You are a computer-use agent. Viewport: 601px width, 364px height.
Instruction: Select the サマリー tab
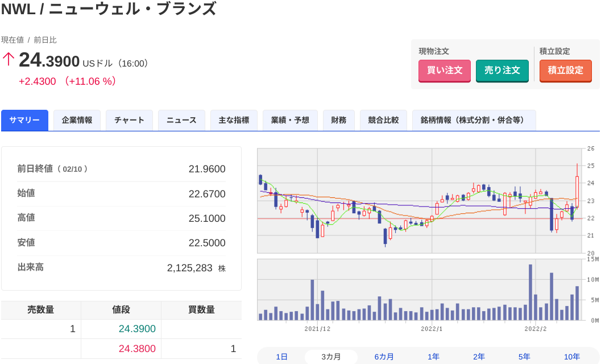point(24,120)
